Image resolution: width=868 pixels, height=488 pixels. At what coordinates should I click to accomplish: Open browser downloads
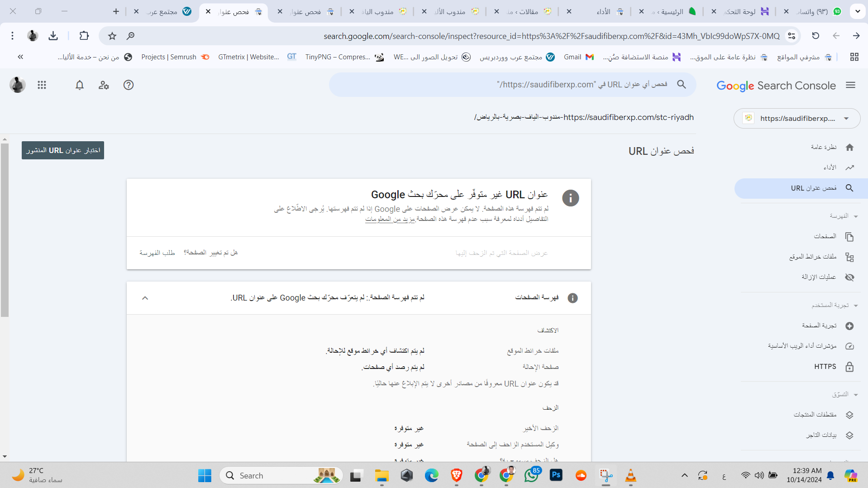coord(53,36)
